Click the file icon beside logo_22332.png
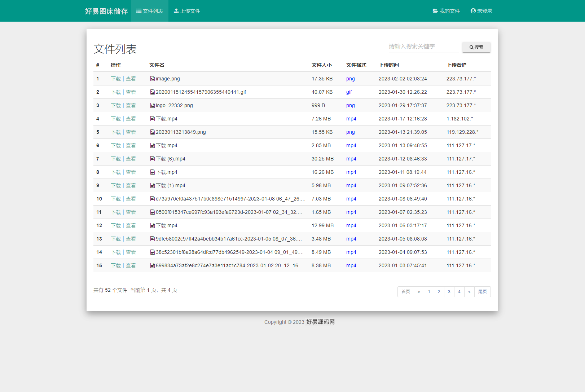The width and height of the screenshot is (585, 392). (x=153, y=105)
